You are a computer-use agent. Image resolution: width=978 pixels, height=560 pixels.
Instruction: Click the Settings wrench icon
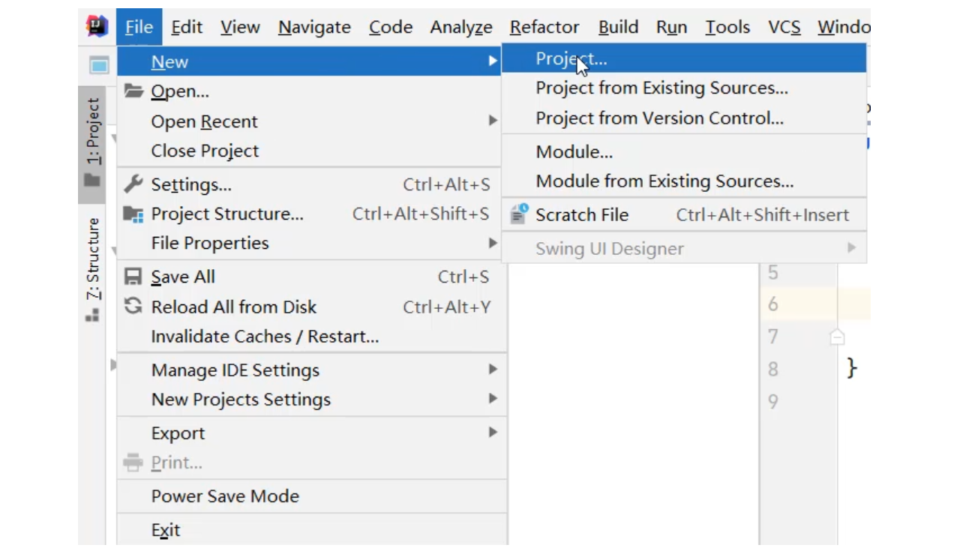[133, 184]
